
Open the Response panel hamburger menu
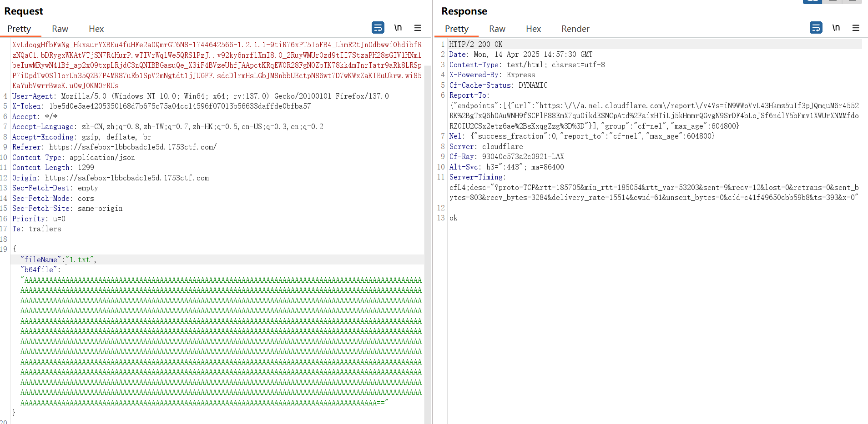coord(856,28)
